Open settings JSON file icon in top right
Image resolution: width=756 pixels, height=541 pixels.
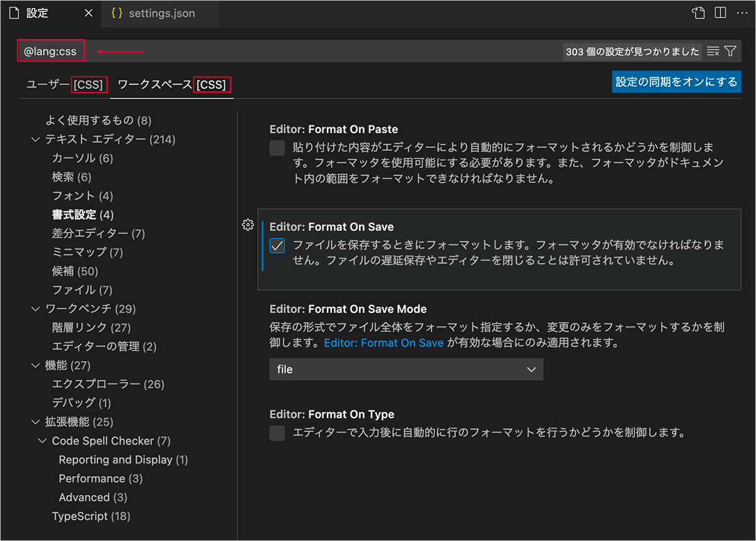(x=697, y=13)
